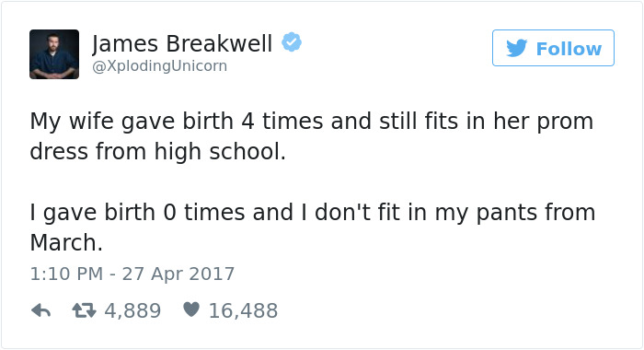Click the 'dress from high school.' line
The width and height of the screenshot is (644, 350).
[157, 151]
